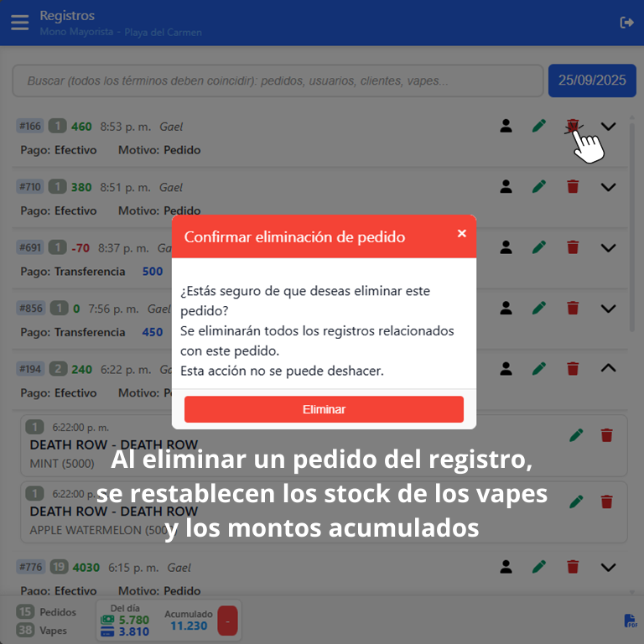Edit order #856 with pencil icon
Viewport: 644px width, 644px height.
(x=539, y=308)
